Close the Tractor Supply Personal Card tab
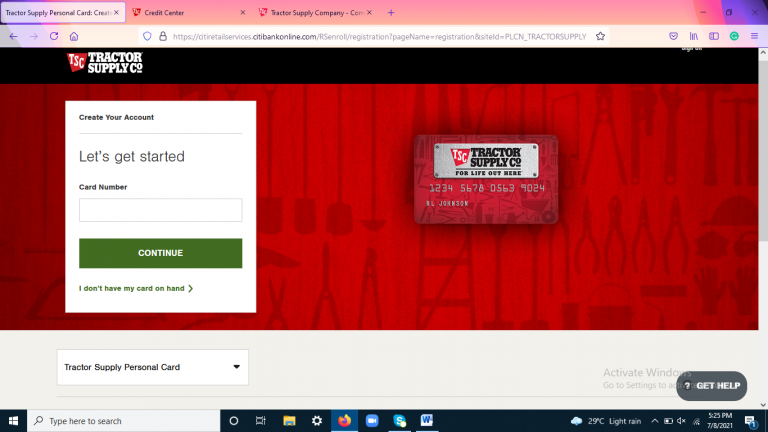 click(x=117, y=13)
